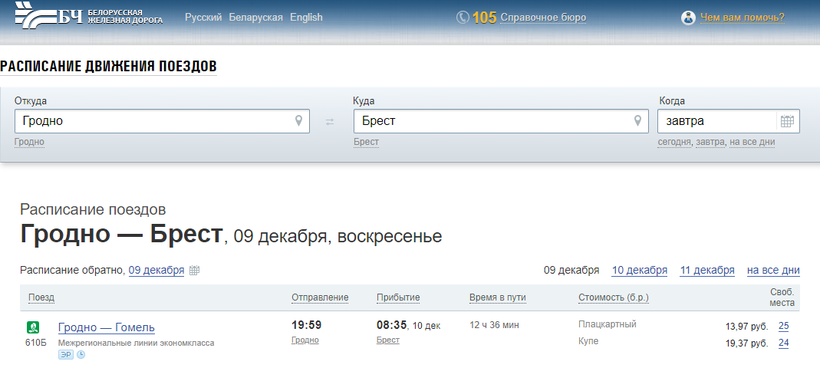Swap departure and destination stations
Viewport: 820px width, 368px height.
point(329,122)
